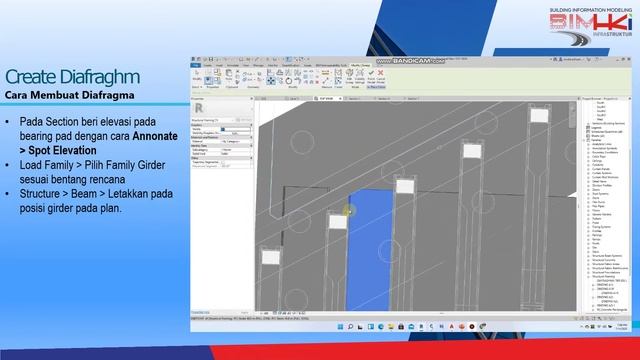Select Sheets (all) in Project Browser
Screen dimensions: 640x360
coord(598,136)
